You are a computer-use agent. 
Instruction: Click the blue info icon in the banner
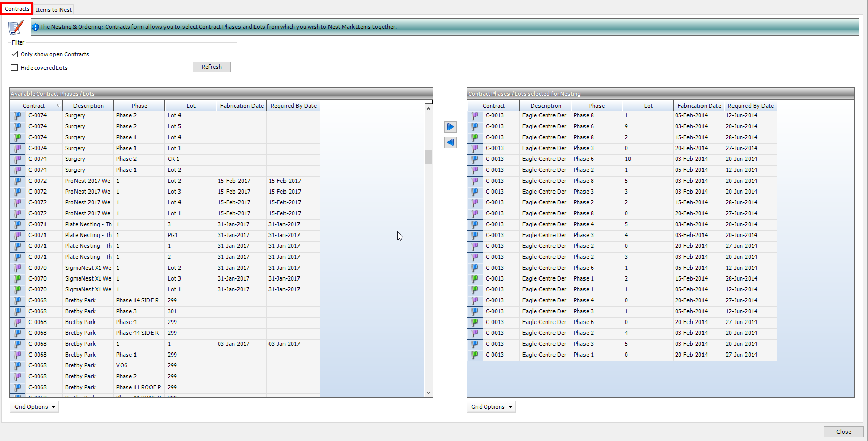pyautogui.click(x=36, y=27)
